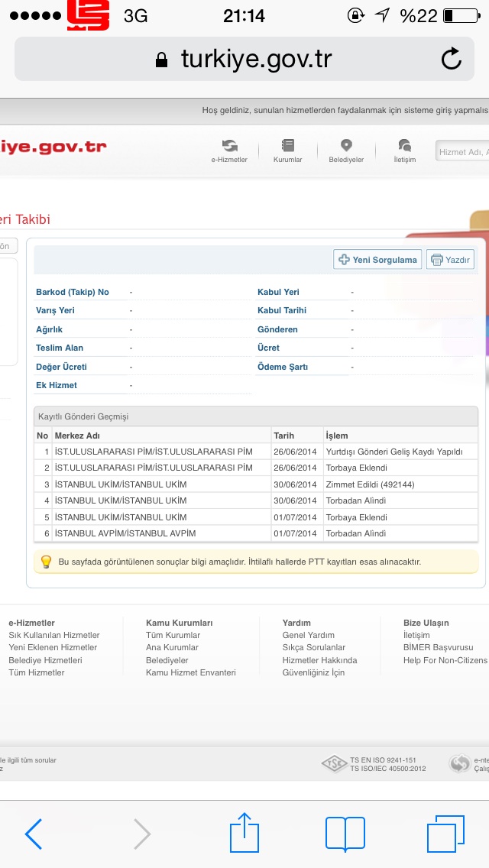Screen dimensions: 489x868
Task: Tap the turkiye.gov.tr address bar
Action: click(x=244, y=60)
